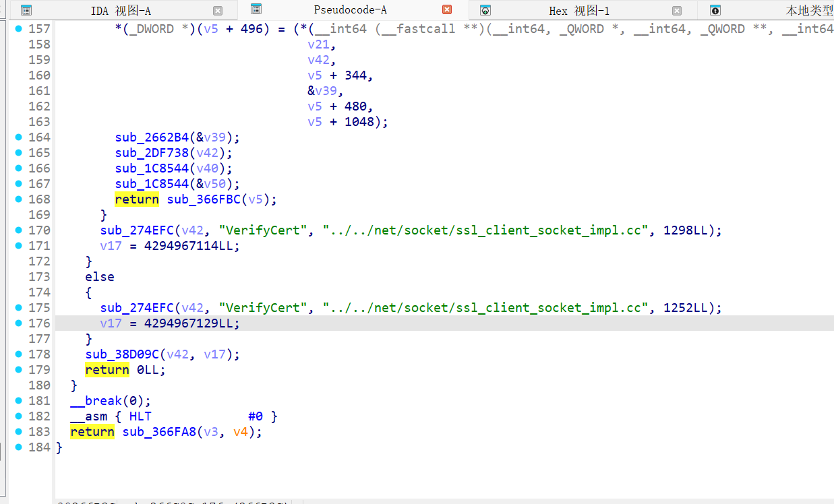Select variable v17 on line 171
This screenshot has width=834, height=504.
point(111,246)
